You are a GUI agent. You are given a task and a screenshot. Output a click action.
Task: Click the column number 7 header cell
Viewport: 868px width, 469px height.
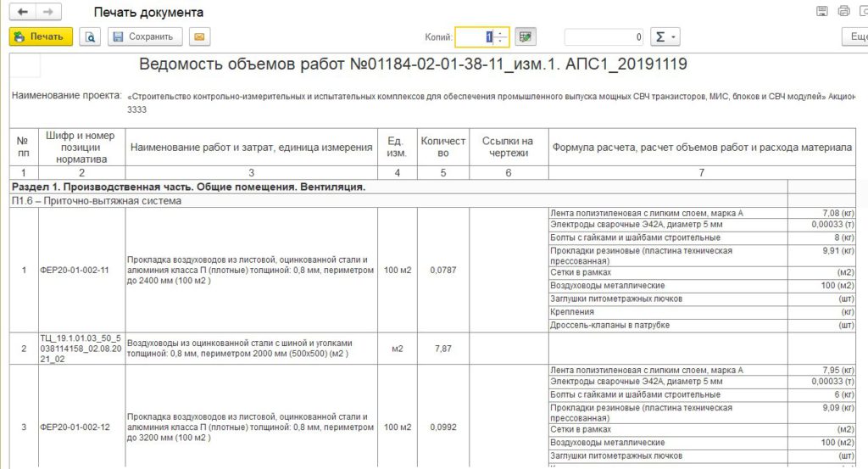pos(702,173)
